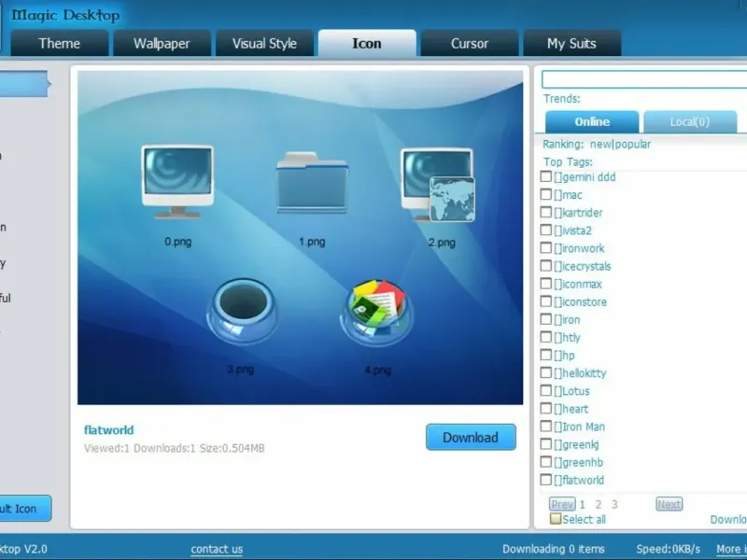The height and width of the screenshot is (560, 747).
Task: Toggle the Select all checkbox
Action: (556, 519)
